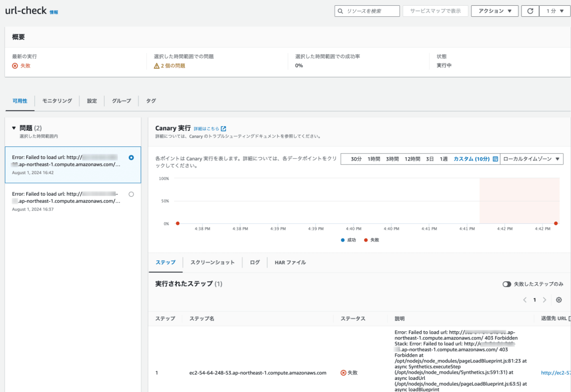Switch to the 可用性 tab
The height and width of the screenshot is (392, 571).
tap(20, 101)
